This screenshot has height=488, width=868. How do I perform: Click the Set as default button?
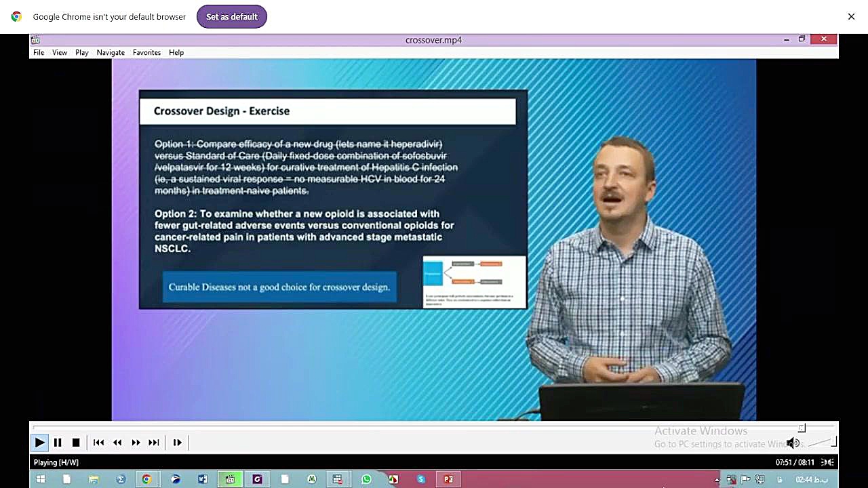click(232, 16)
